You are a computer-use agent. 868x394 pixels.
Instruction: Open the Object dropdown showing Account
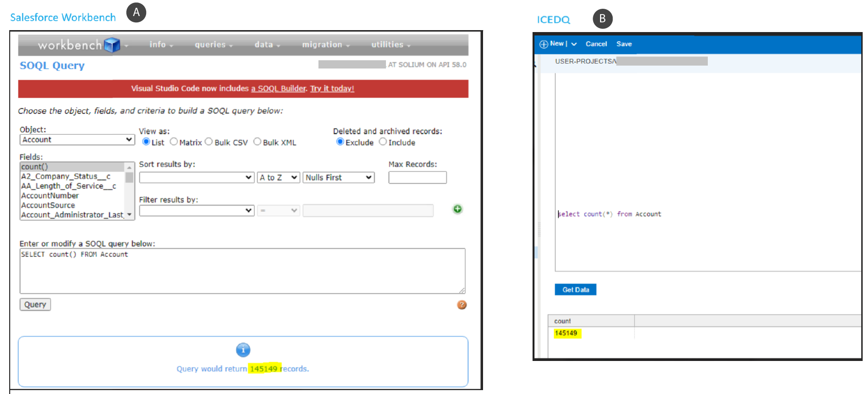pos(77,139)
